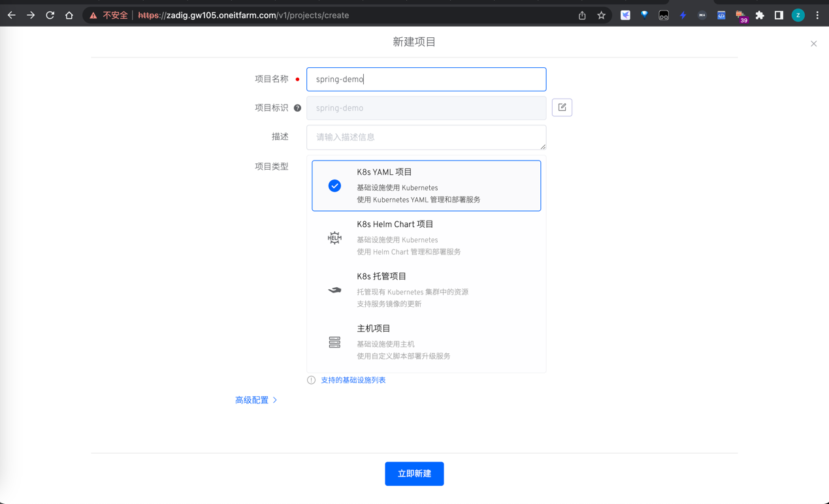
Task: Bookmark this page with the star icon
Action: [601, 15]
